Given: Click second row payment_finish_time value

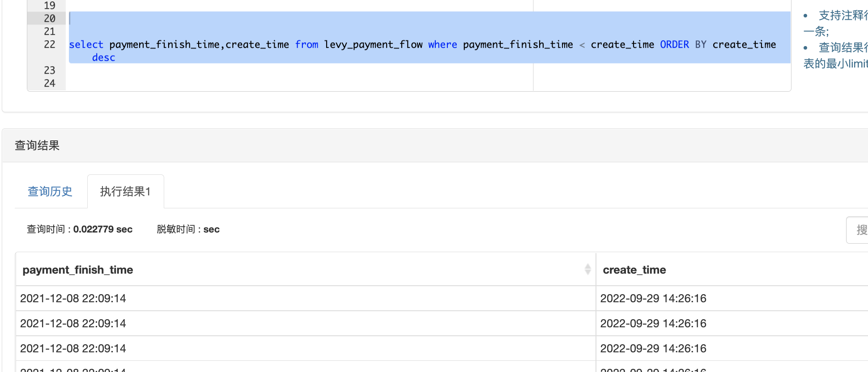Looking at the screenshot, I should tap(73, 324).
